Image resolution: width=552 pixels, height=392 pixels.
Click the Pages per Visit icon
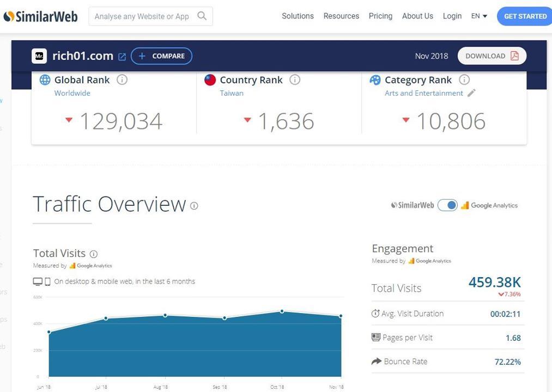[375, 337]
